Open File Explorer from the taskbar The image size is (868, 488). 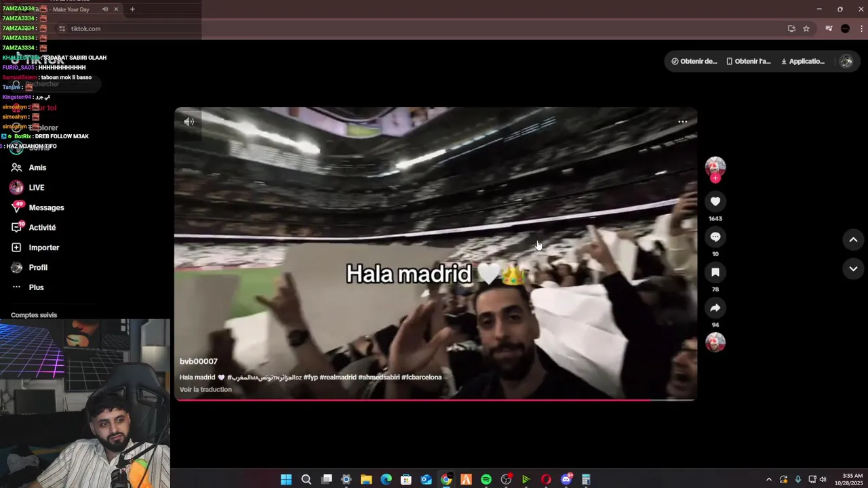click(x=366, y=479)
